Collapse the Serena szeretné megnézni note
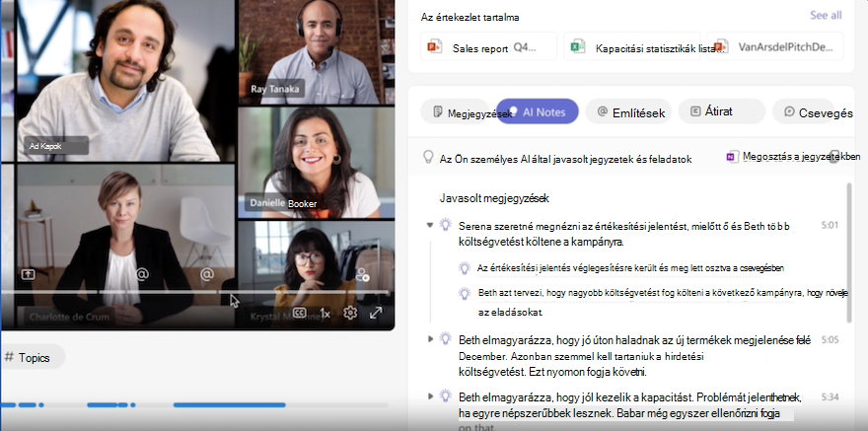This screenshot has height=431, width=868. pyautogui.click(x=430, y=225)
